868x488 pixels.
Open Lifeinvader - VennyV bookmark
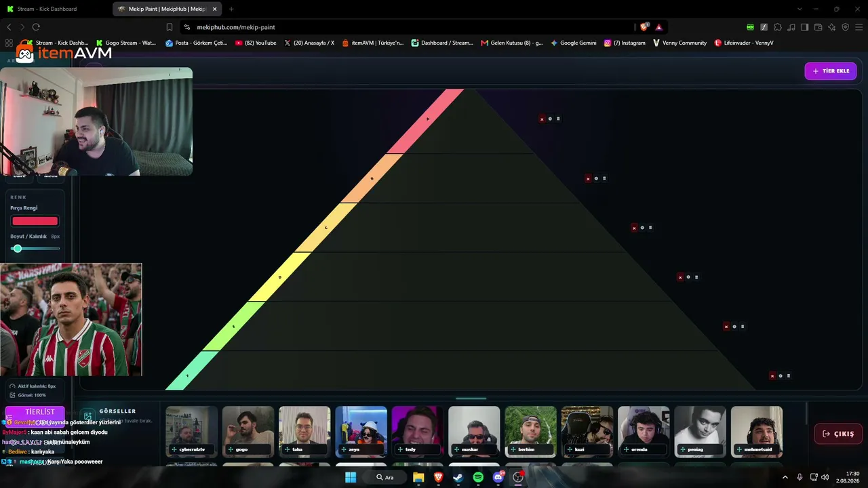744,43
